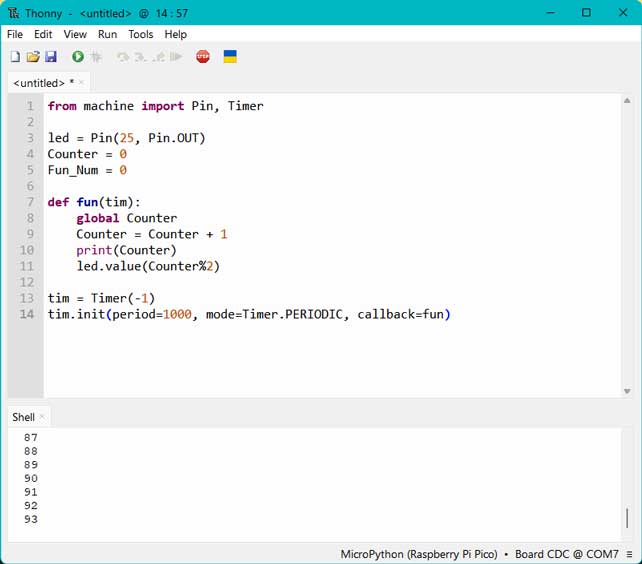Run current script with green play icon
The height and width of the screenshot is (564, 642).
pos(78,57)
